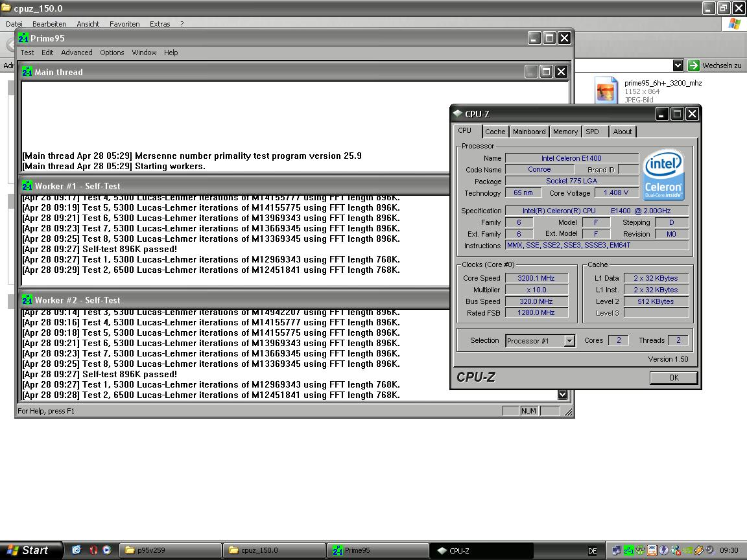
Task: Expand the Processor #1 selection dropdown
Action: point(569,341)
